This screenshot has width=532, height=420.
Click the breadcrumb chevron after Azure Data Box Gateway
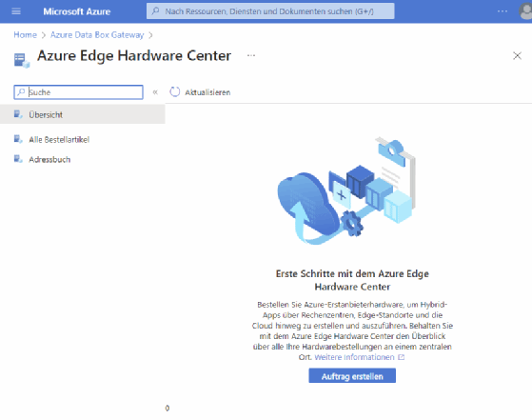tap(150, 35)
